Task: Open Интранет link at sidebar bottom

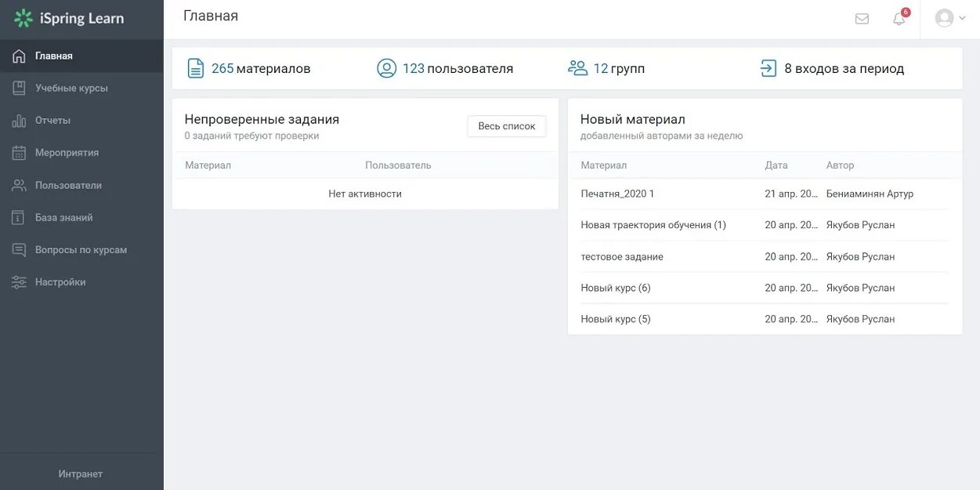Action: 81,474
